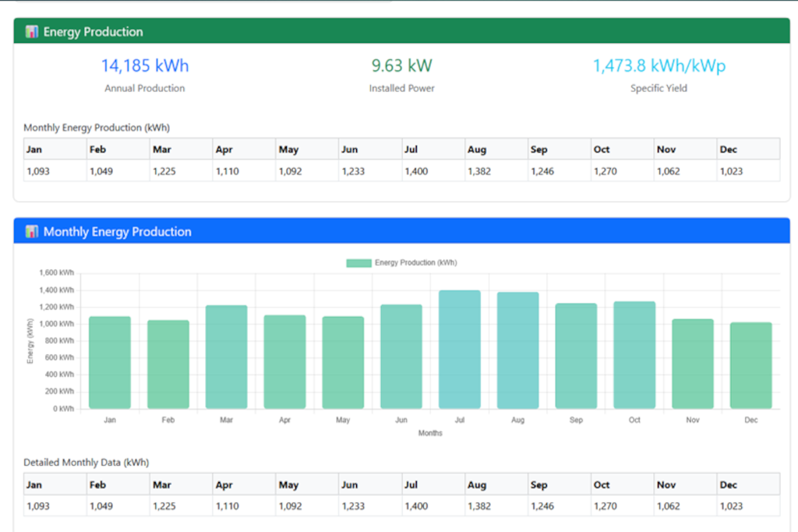Select the 1,473.8 kWh/kWp specific yield value
Viewport: 798px width, 532px height.
[659, 65]
